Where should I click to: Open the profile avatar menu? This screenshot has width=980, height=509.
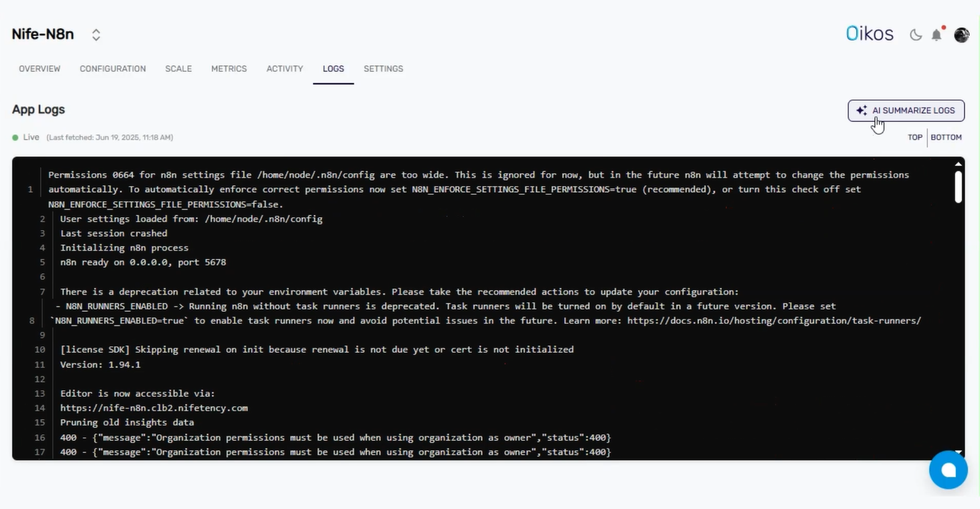point(961,34)
